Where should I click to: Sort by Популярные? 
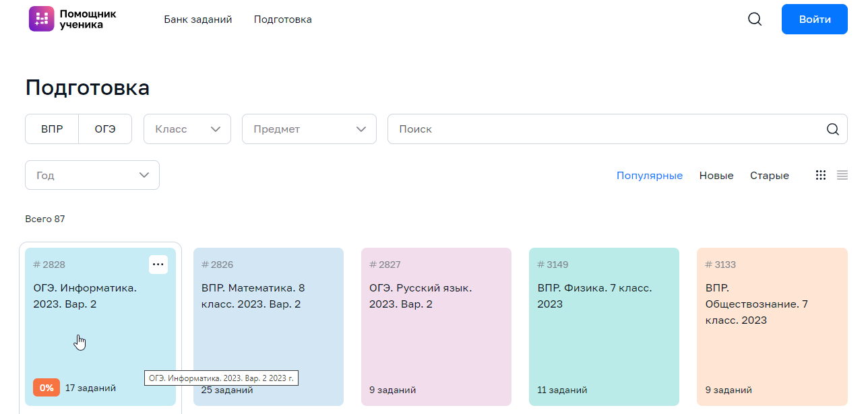[x=649, y=176]
